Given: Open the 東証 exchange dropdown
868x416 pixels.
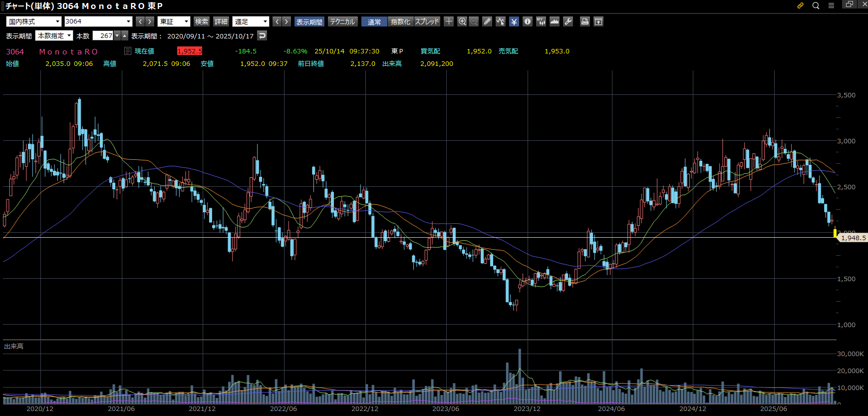Looking at the screenshot, I should pyautogui.click(x=174, y=21).
